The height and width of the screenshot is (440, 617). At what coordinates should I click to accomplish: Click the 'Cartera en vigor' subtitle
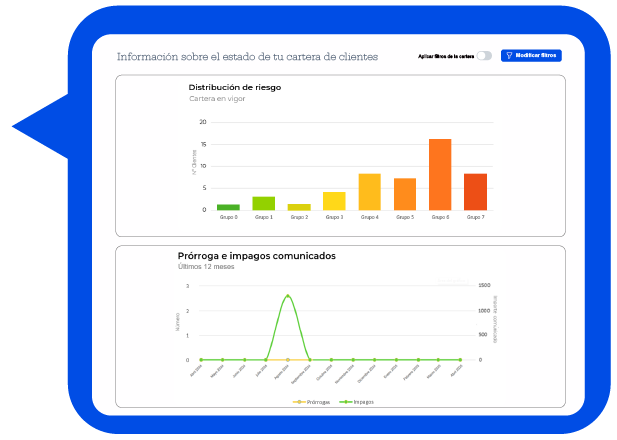[216, 99]
